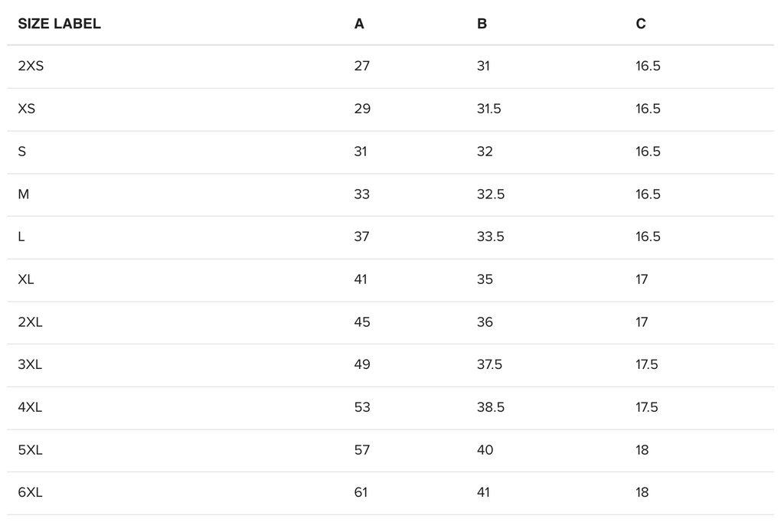
Task: Select the L size label
Action: (21, 237)
